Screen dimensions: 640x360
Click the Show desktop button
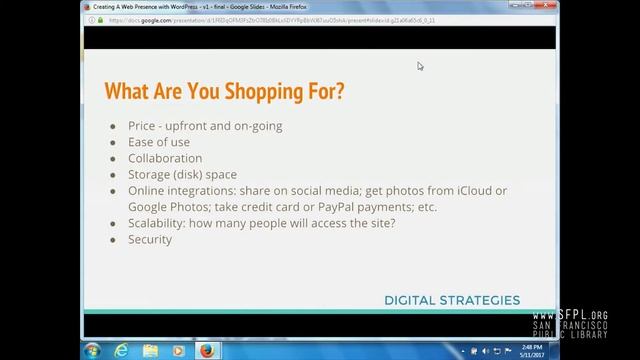[x=554, y=351]
